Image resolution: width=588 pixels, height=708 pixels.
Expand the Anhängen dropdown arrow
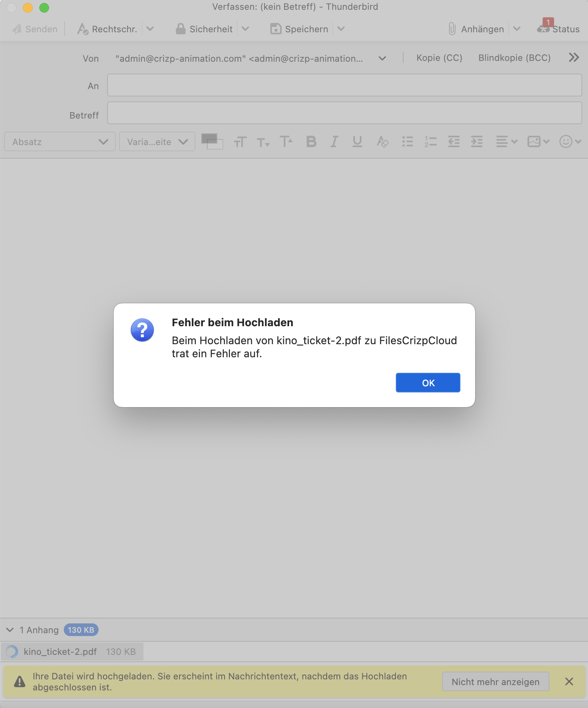pos(517,29)
